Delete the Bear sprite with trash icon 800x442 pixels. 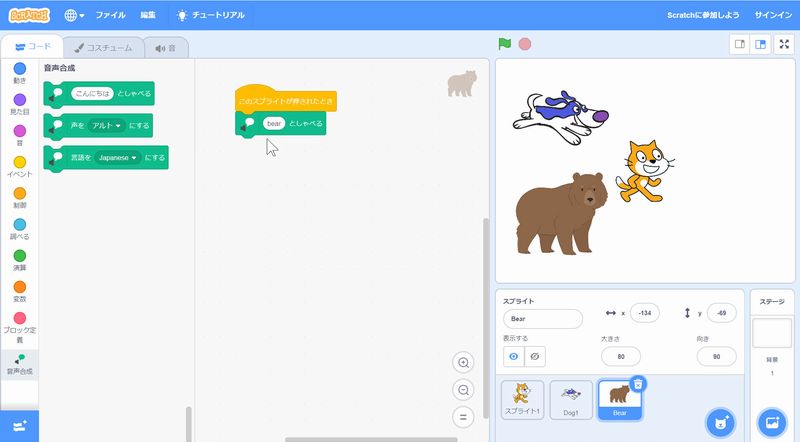639,384
